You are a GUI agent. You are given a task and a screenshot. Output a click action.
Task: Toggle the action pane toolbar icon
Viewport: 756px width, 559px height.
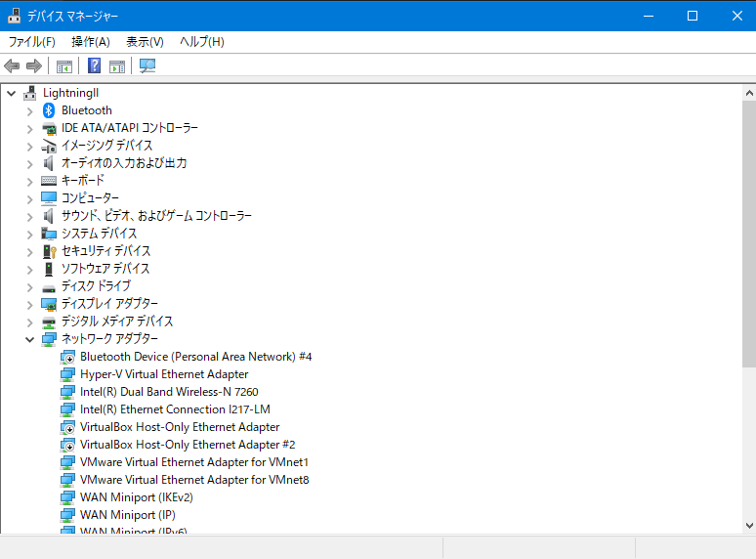117,66
